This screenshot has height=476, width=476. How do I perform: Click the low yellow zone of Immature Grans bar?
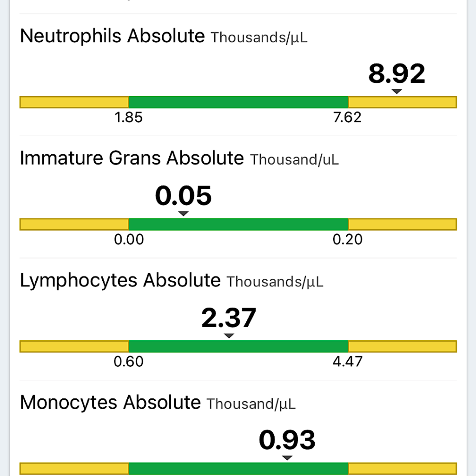point(74,225)
